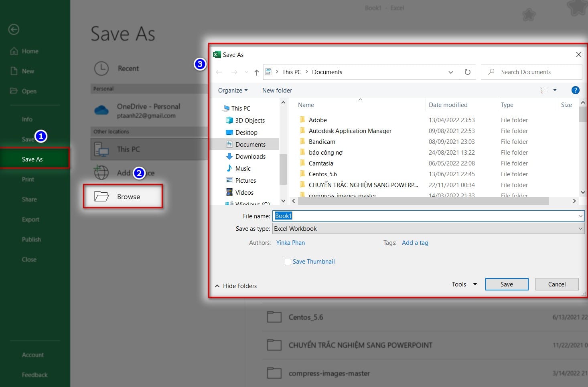Open the Save as type dropdown
This screenshot has width=588, height=387.
(x=580, y=228)
